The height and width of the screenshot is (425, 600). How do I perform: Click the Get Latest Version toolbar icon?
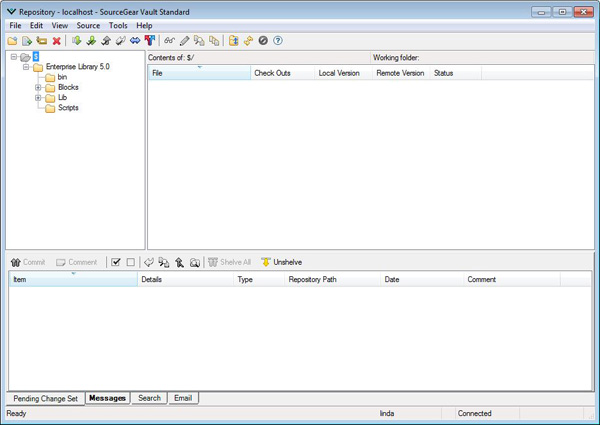point(77,41)
